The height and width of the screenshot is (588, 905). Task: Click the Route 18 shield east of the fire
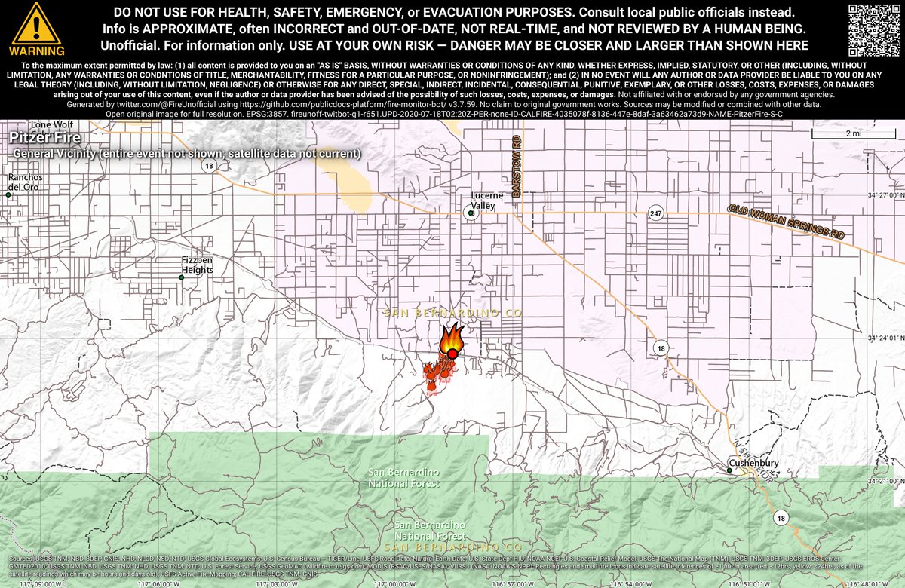[661, 348]
